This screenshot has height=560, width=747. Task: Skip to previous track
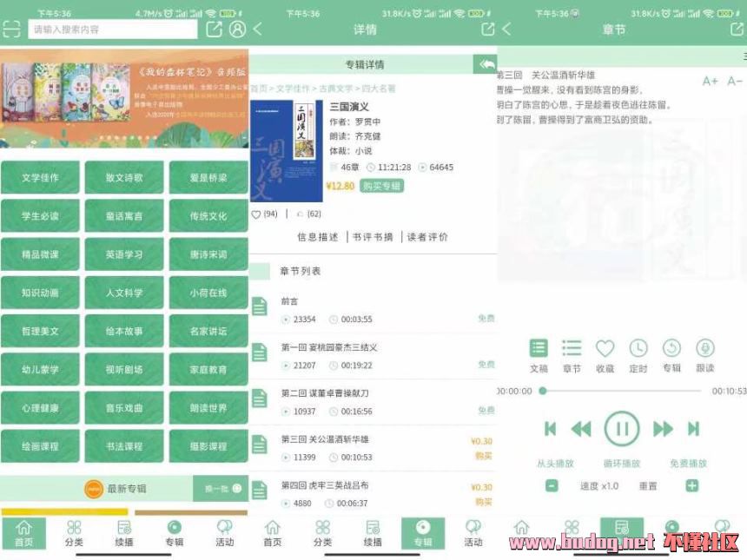[550, 429]
